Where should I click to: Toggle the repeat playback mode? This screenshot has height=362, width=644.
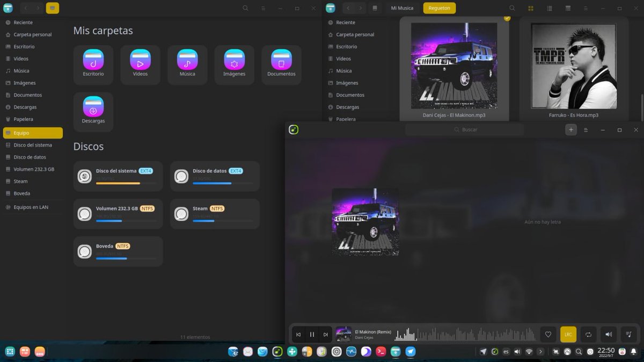click(x=588, y=334)
